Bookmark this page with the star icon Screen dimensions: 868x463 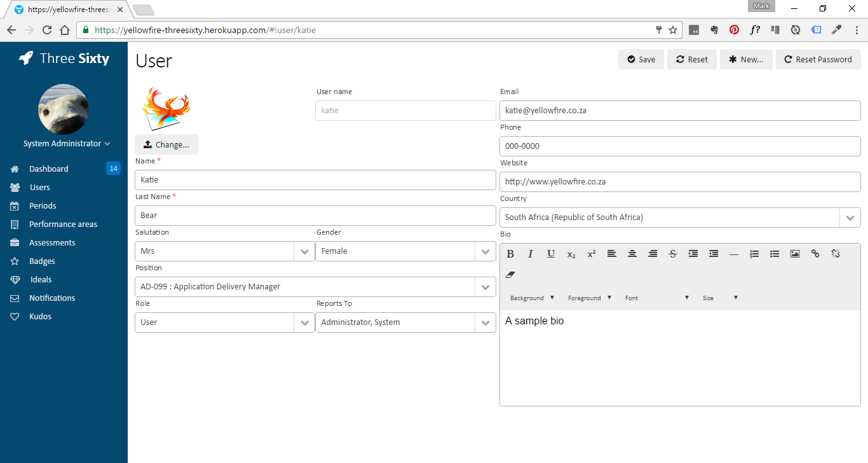[673, 30]
